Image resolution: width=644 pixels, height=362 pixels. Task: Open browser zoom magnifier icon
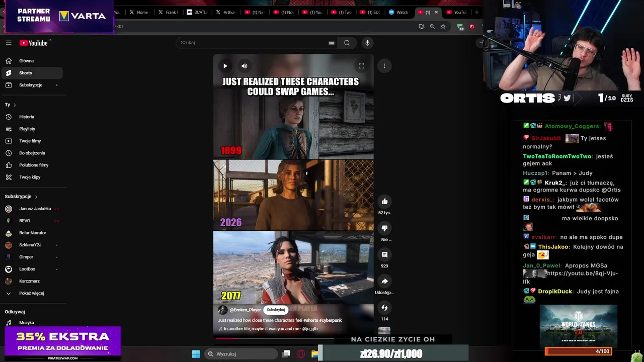pos(432,26)
